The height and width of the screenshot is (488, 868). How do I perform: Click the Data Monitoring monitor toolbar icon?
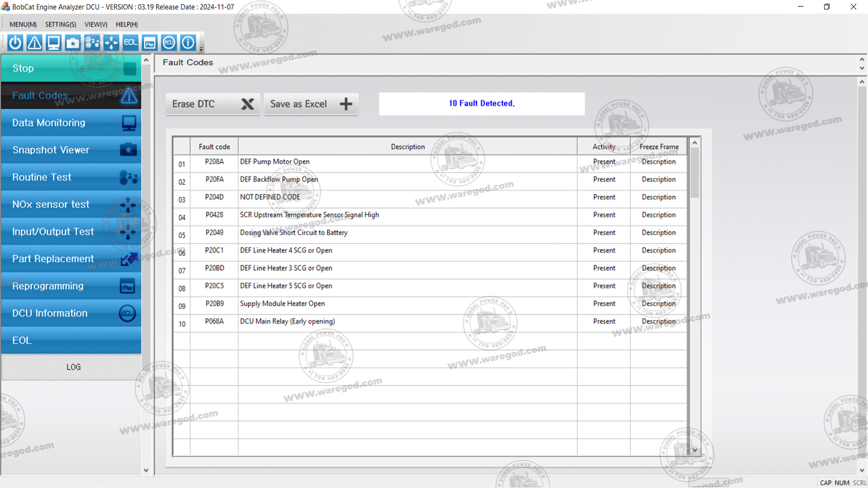click(x=53, y=42)
